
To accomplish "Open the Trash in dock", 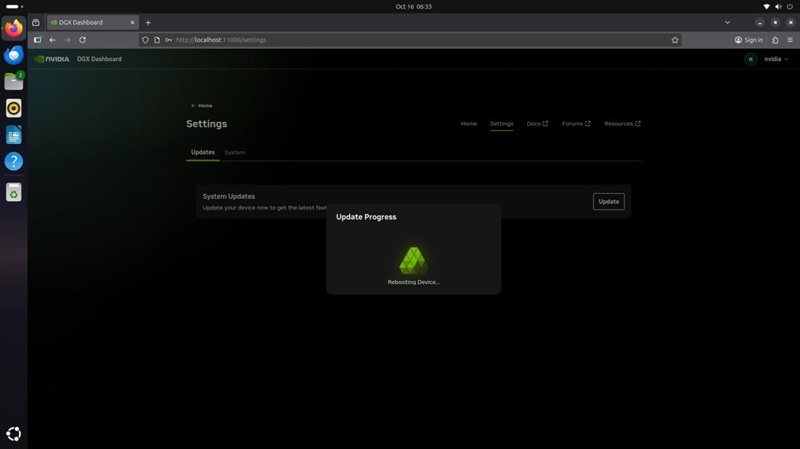I will [x=14, y=192].
